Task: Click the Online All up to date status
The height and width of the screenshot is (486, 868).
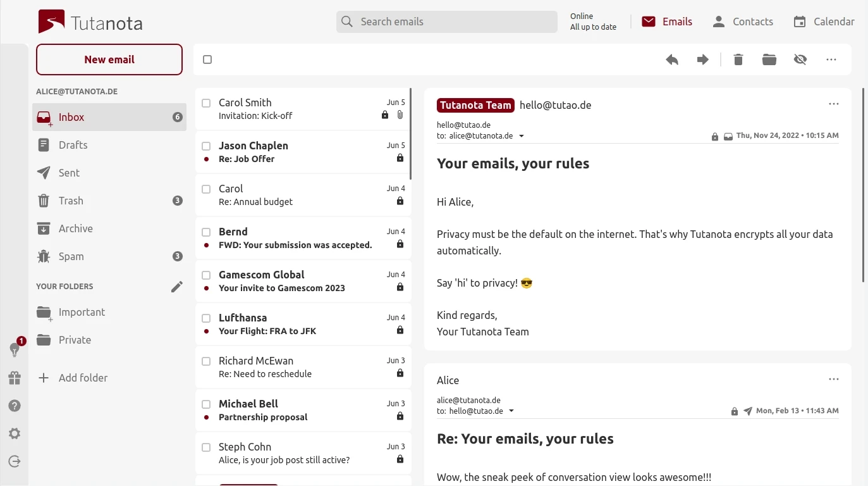Action: point(593,22)
